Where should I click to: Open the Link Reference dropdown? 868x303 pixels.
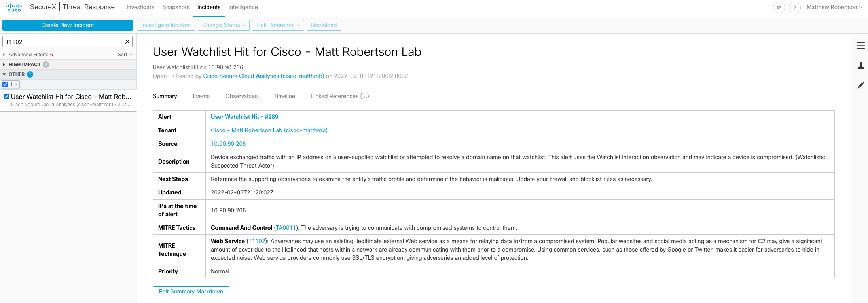tap(278, 25)
